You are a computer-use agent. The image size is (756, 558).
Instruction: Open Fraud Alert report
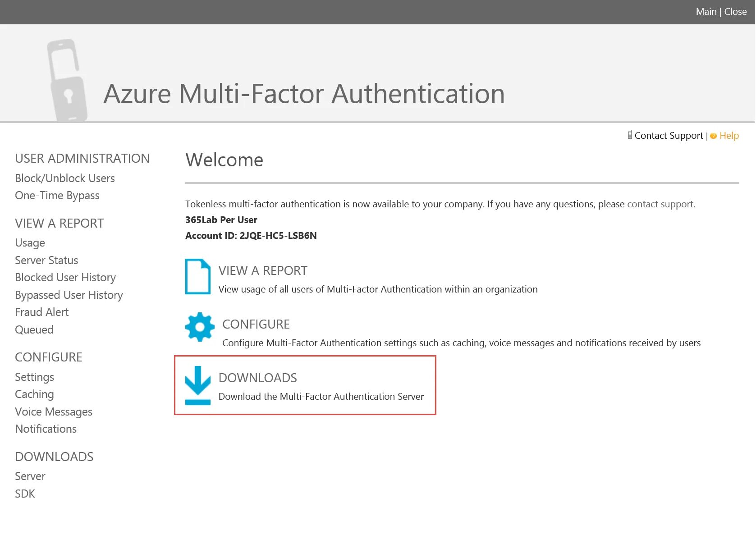pos(42,312)
